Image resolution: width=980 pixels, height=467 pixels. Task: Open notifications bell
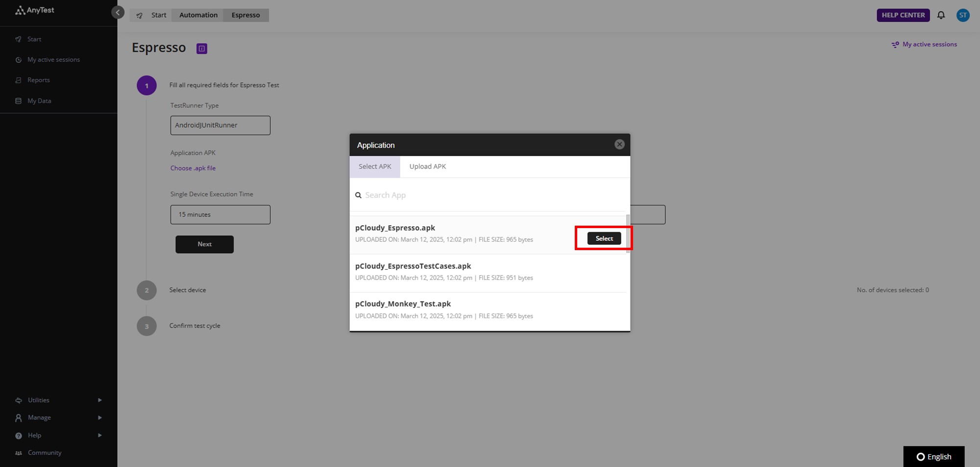(x=941, y=15)
